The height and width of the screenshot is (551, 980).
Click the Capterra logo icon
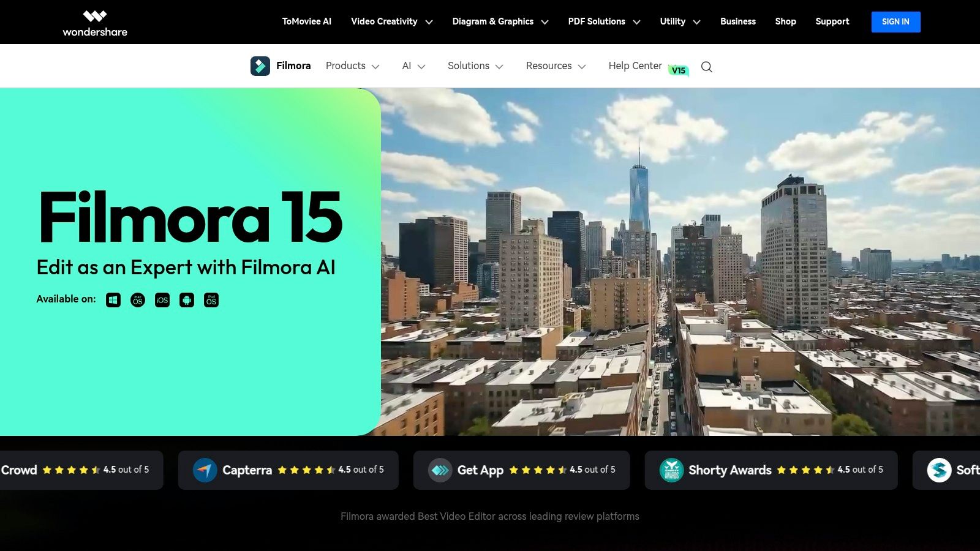click(x=205, y=470)
